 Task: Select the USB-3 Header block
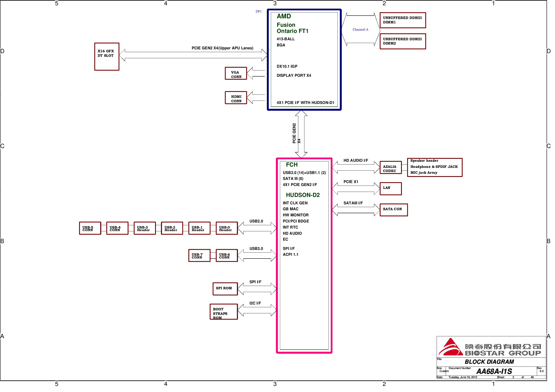144,228
